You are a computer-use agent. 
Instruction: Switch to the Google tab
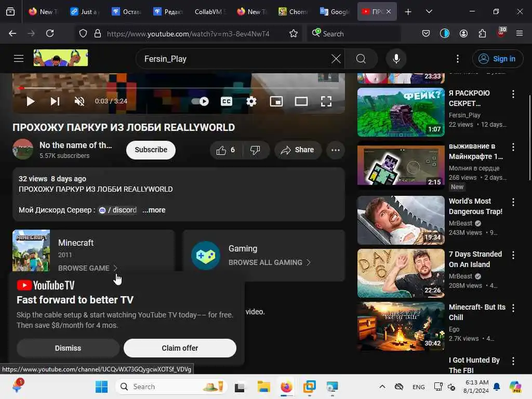(335, 12)
